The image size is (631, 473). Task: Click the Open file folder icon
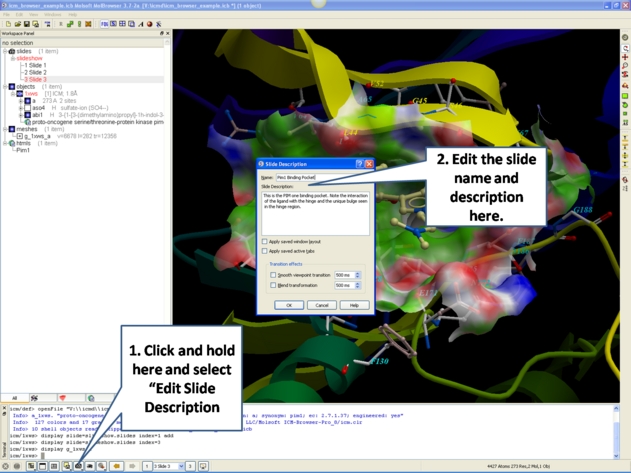coord(17,24)
